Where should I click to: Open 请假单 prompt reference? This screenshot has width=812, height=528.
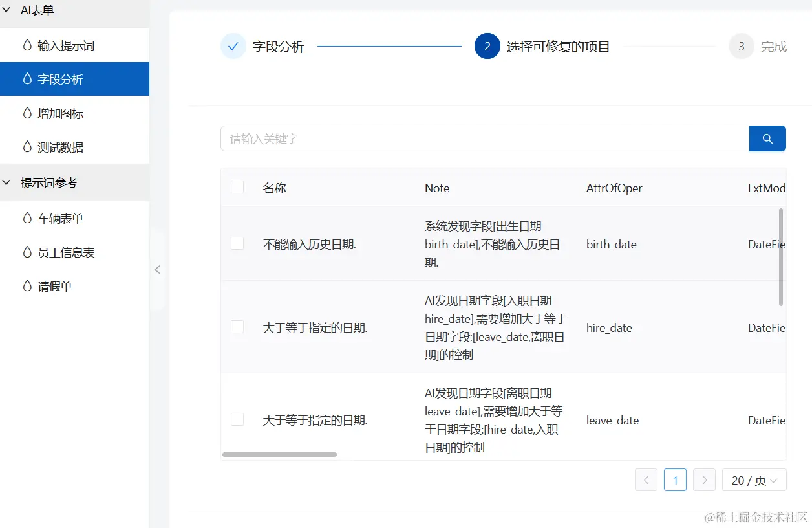coord(75,286)
